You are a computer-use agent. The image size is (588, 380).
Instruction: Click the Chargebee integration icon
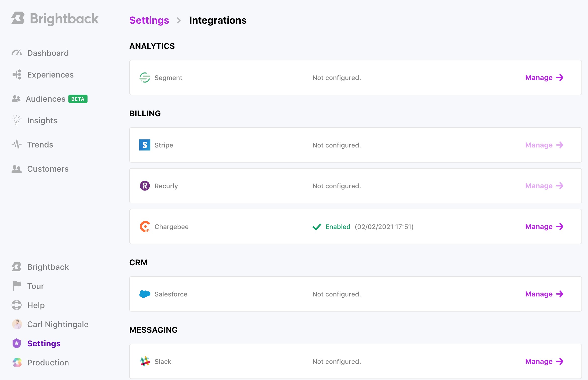tap(145, 226)
